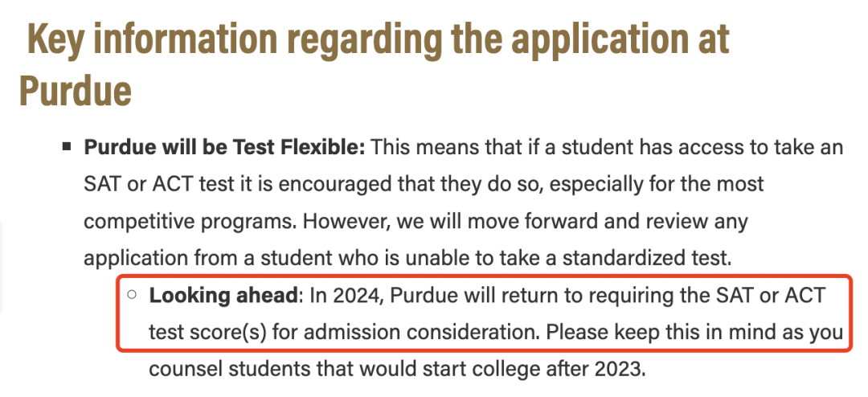Click the hollow circle bullet before Looking ahead
Image resolution: width=868 pixels, height=397 pixels.
(132, 294)
